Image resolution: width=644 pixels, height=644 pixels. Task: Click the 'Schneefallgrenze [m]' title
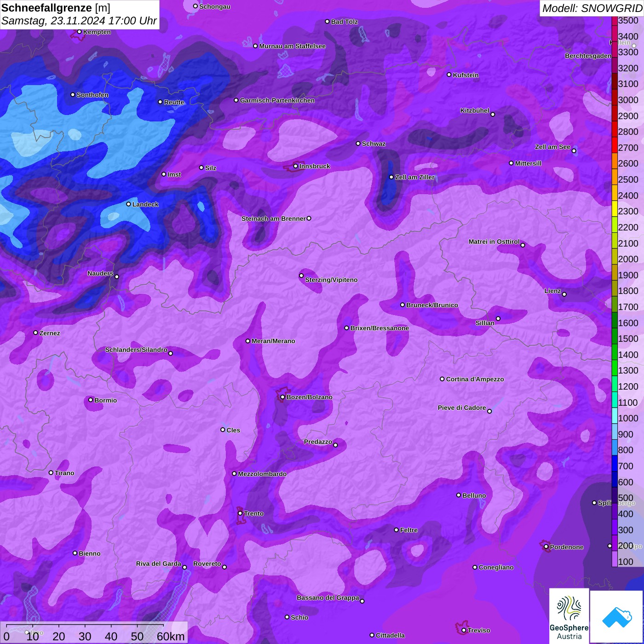click(56, 7)
